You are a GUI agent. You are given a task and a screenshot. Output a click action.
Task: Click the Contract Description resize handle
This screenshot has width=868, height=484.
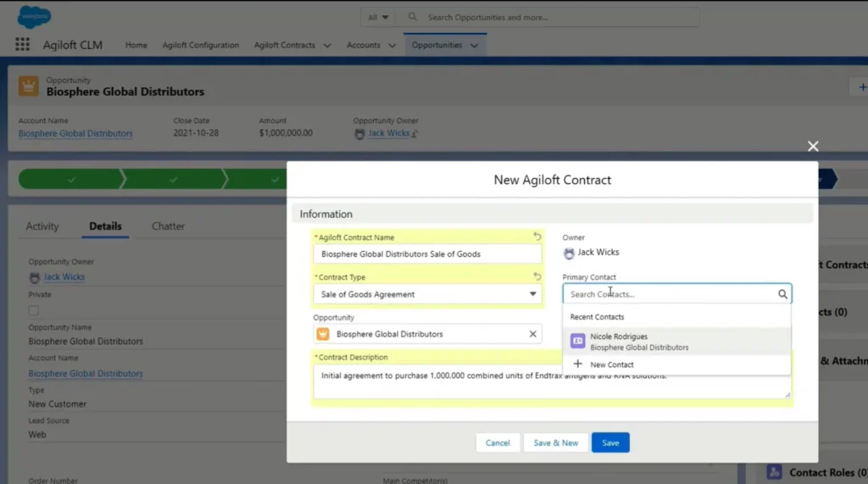(x=787, y=394)
